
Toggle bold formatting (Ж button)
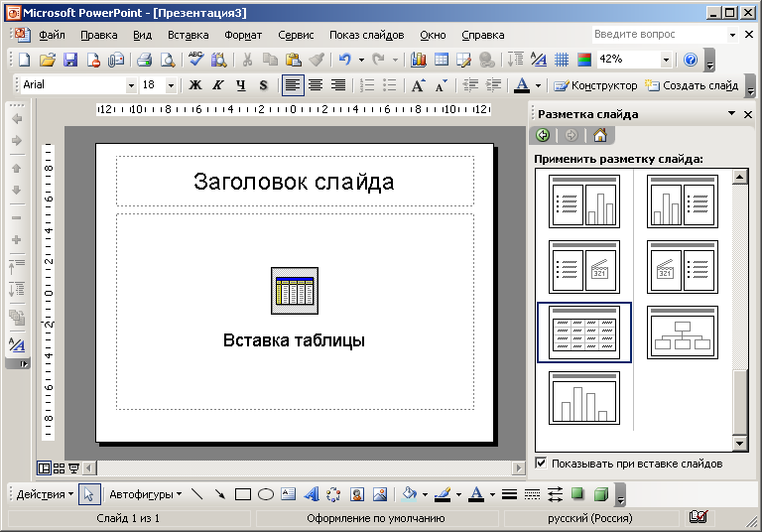(195, 85)
